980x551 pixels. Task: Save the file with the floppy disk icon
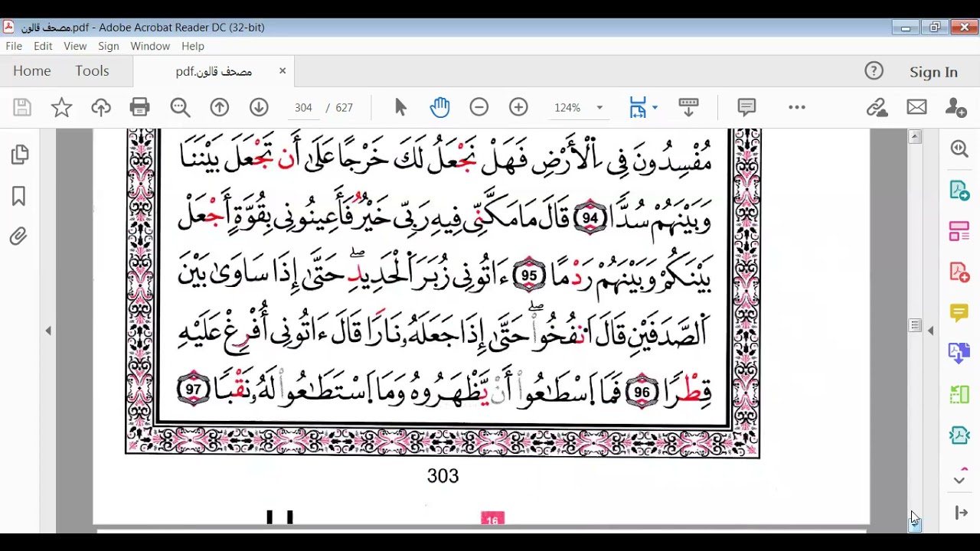click(x=22, y=107)
